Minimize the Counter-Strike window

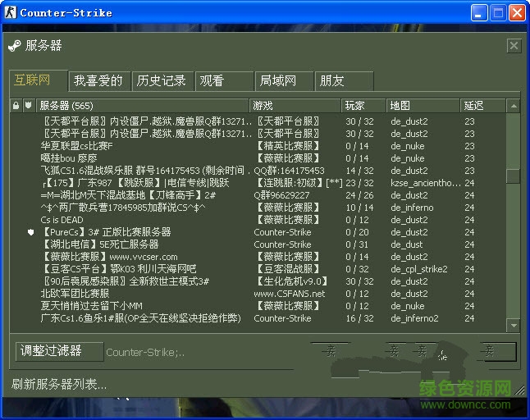click(x=479, y=13)
